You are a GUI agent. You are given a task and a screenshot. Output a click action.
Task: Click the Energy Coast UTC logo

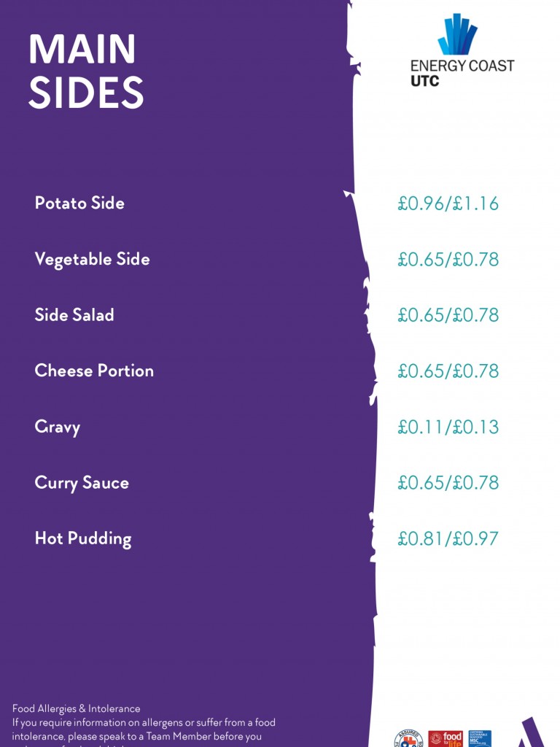coord(462,50)
